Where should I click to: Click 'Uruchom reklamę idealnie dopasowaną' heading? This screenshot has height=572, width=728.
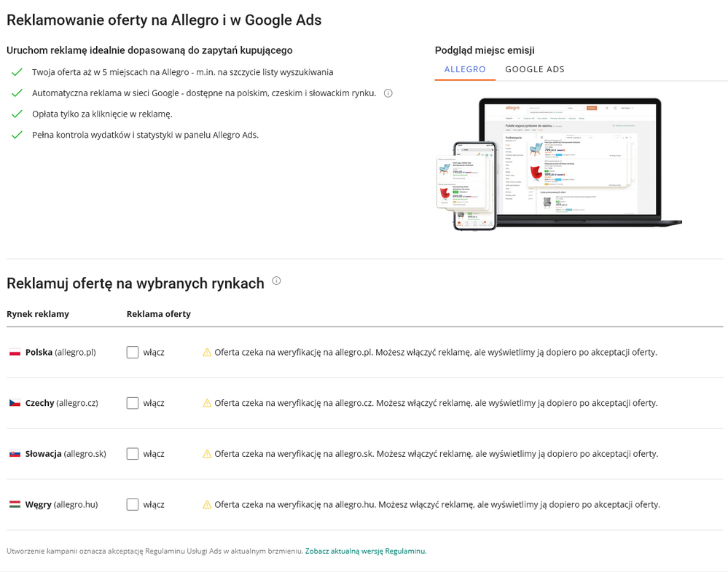(x=149, y=50)
